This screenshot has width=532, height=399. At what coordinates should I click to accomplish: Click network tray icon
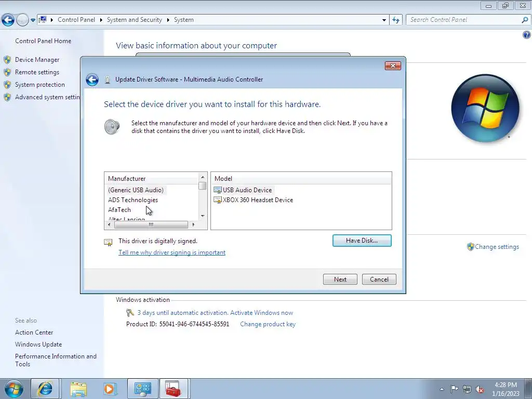(x=467, y=389)
